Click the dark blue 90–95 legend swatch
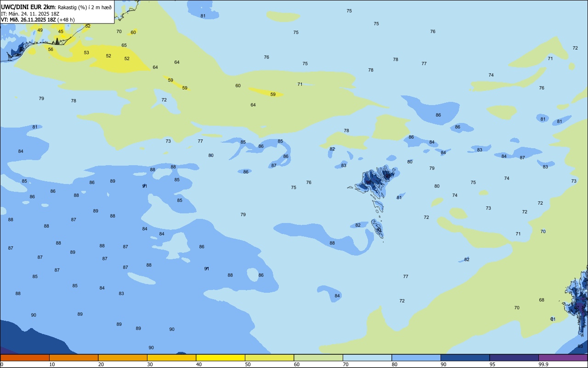588x368 pixels. [x=465, y=357]
